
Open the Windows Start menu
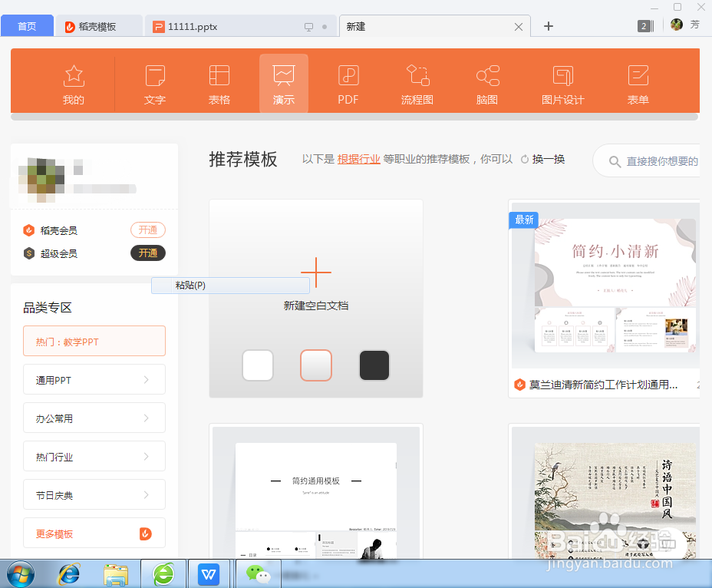click(22, 573)
